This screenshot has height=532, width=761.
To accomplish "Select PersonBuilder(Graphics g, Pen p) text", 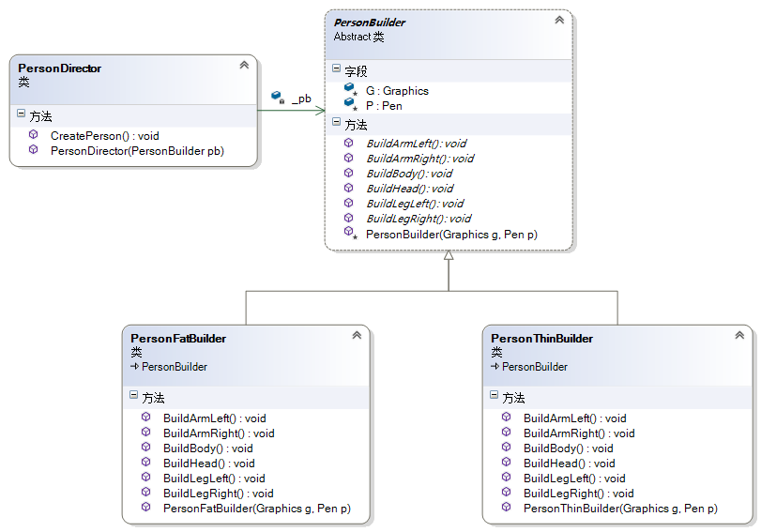I will 452,235.
